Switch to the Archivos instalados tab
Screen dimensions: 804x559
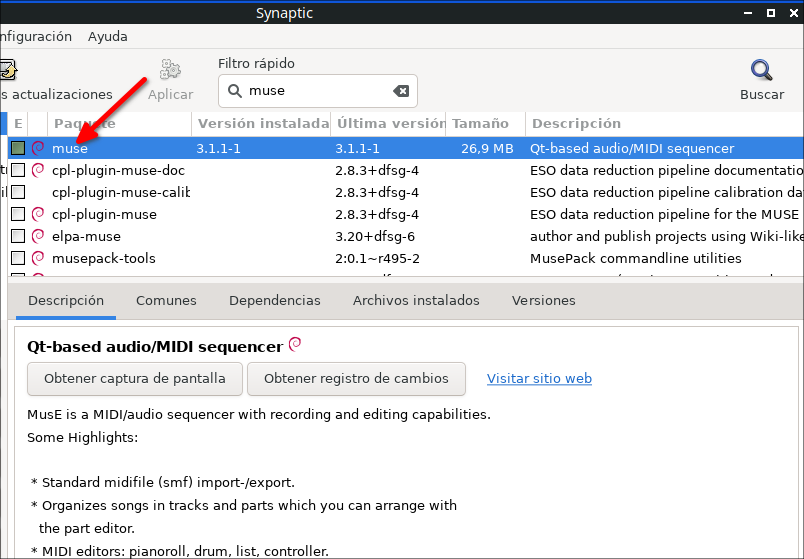coord(416,301)
